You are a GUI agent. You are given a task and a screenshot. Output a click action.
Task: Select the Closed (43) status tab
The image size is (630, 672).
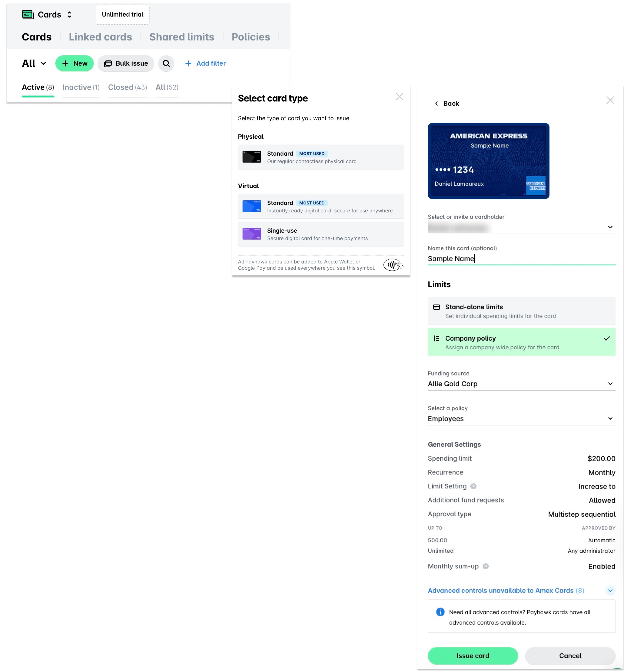click(128, 88)
